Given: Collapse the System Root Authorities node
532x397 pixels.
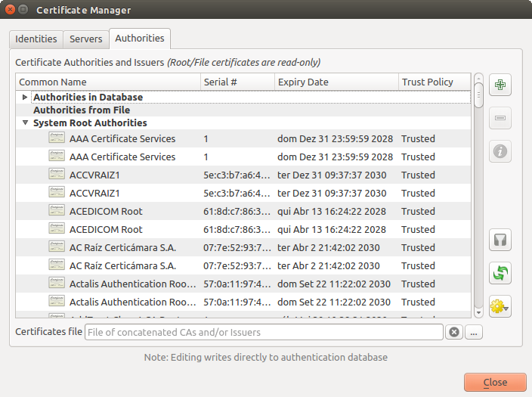Looking at the screenshot, I should (25, 123).
